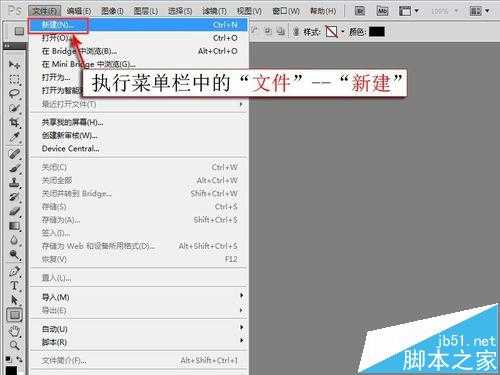
Task: Choose 存储为 Web 和设备所用格式(D)...
Action: coord(139,246)
